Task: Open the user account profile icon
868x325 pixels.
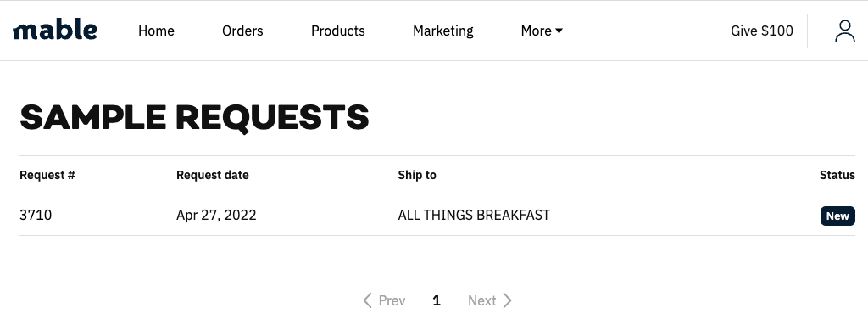Action: [845, 31]
